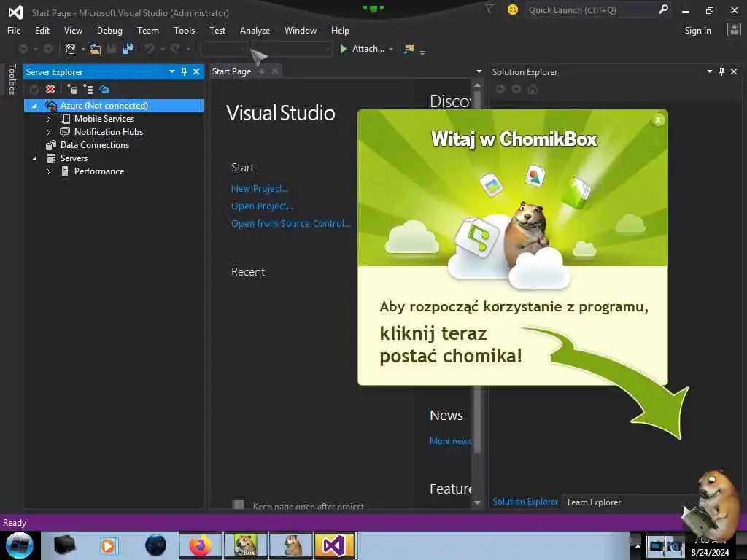
Task: Click the Connect to Database icon
Action: pyautogui.click(x=72, y=89)
